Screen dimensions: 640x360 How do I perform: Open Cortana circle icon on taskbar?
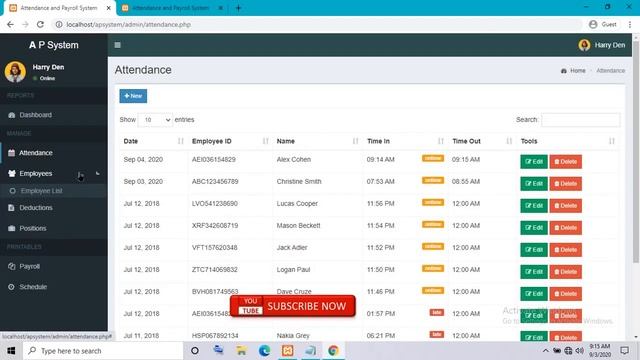coord(195,351)
